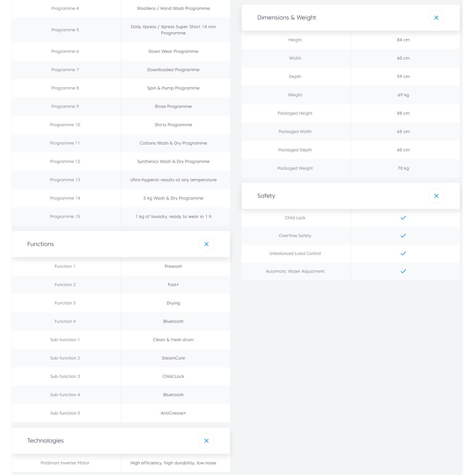Toggle the Dimensions & Weight header
Screen dimensions: 476x476
pos(286,18)
